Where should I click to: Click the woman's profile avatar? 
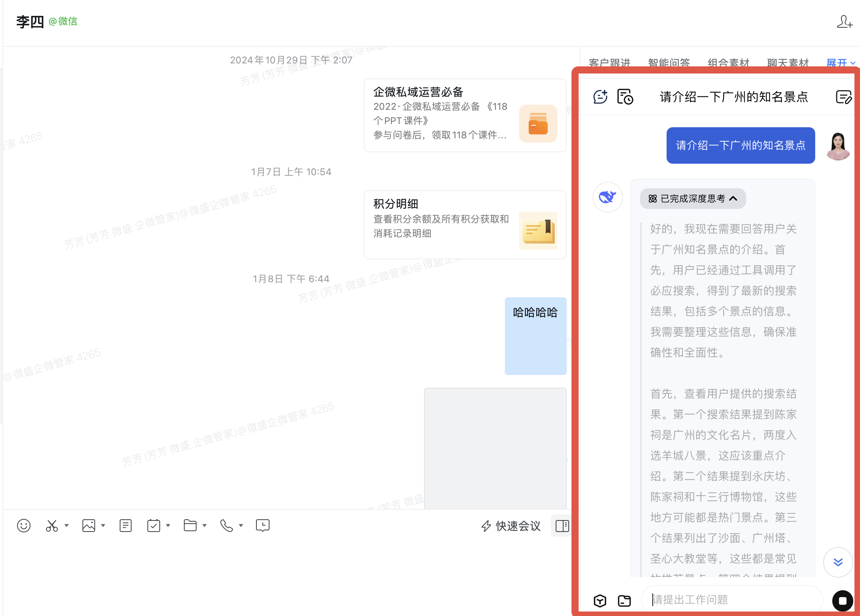click(x=838, y=146)
